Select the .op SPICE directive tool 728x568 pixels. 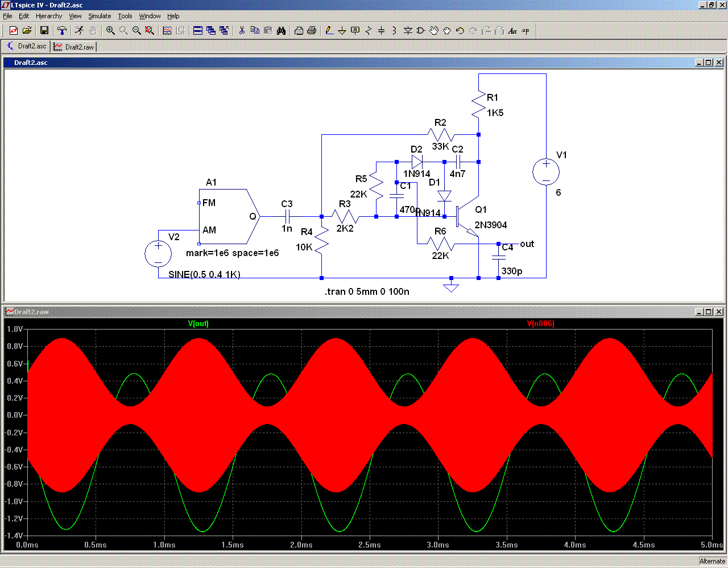tap(526, 31)
